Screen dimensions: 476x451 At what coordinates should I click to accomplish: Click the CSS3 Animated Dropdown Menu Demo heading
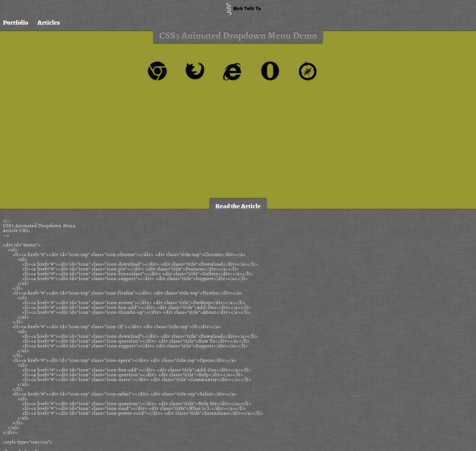tap(238, 35)
